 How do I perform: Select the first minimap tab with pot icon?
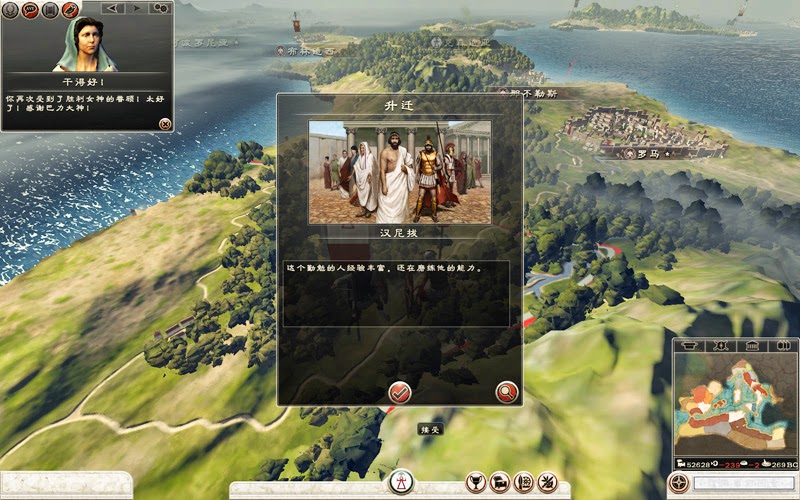[x=690, y=345]
